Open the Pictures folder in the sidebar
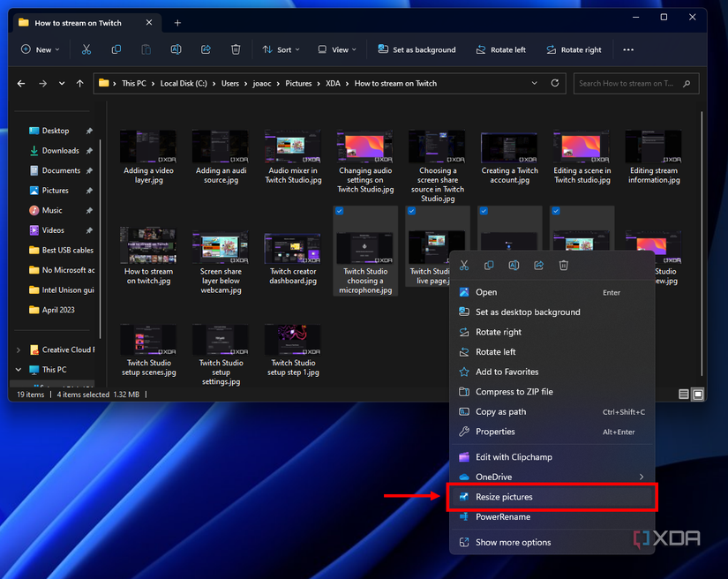This screenshot has width=728, height=579. pos(55,191)
